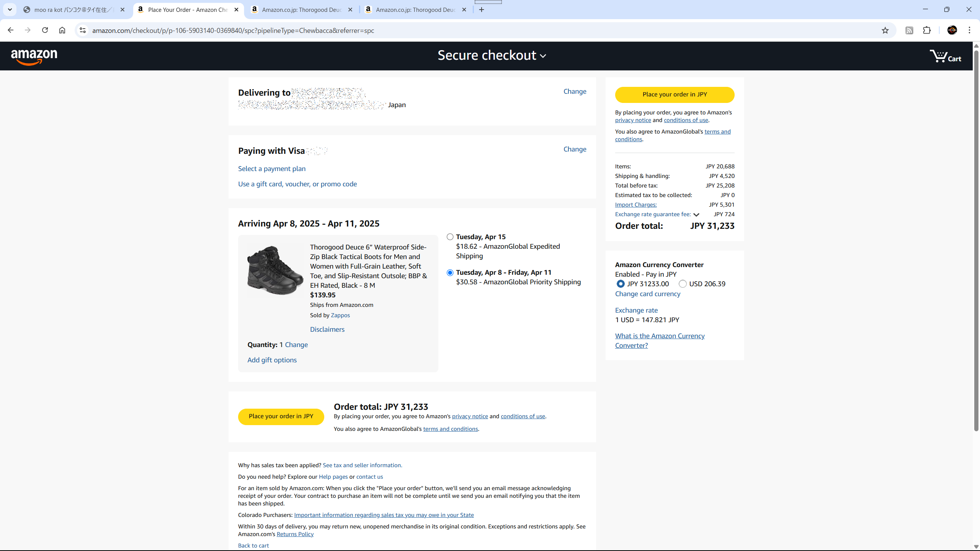Viewport: 980px width, 551px height.
Task: Bookmark this page with the star icon
Action: tap(885, 30)
